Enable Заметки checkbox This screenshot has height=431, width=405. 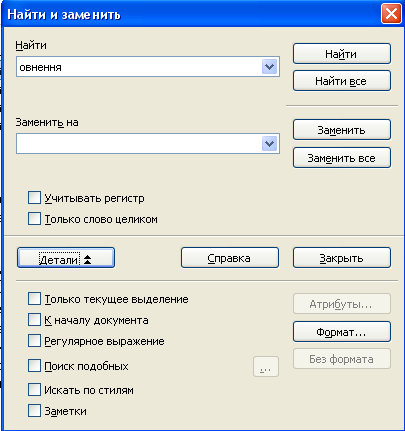(x=34, y=411)
